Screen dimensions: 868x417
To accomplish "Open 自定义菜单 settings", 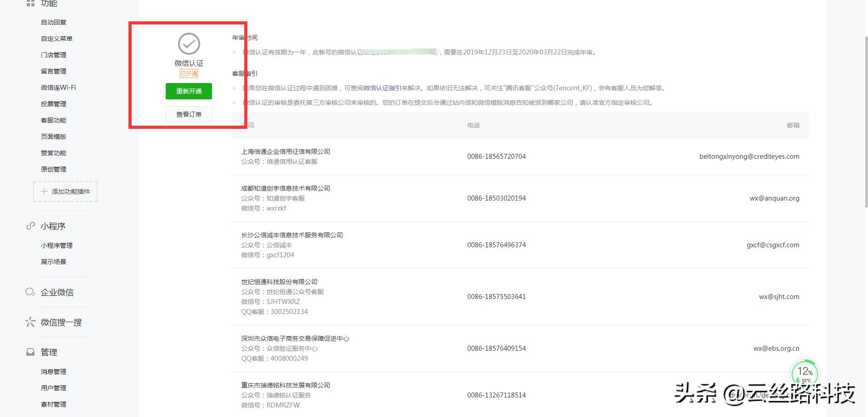I will point(55,38).
